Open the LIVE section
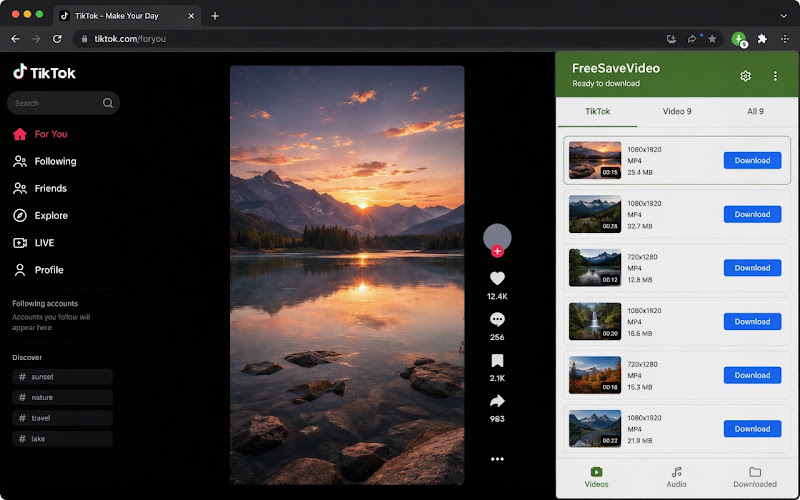The image size is (800, 500). click(34, 243)
